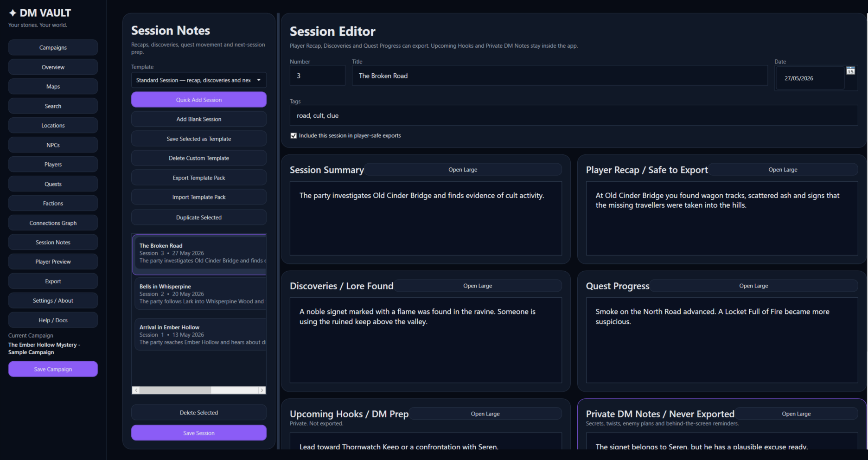Open Help / Docs

[x=53, y=320]
